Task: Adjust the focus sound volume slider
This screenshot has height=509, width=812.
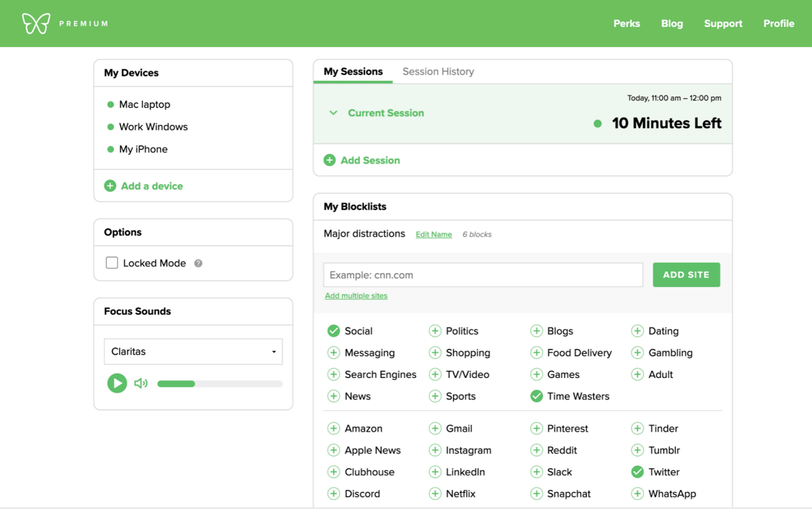Action: 219,384
